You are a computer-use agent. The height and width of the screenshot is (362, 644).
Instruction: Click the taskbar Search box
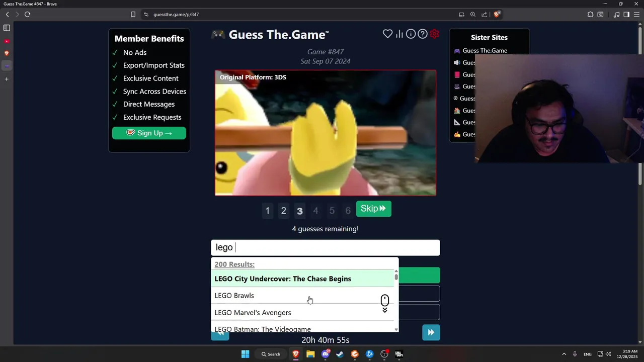[271, 354]
